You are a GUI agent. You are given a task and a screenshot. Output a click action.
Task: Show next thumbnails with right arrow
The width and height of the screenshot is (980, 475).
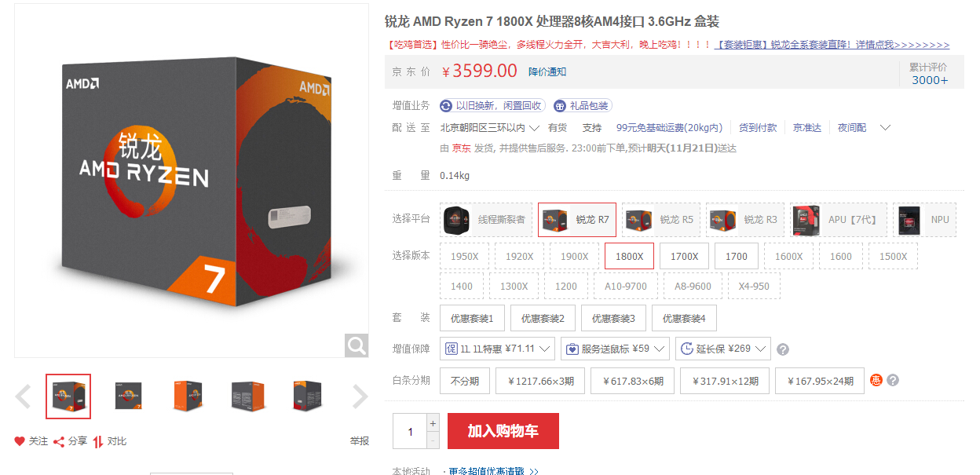click(x=360, y=396)
